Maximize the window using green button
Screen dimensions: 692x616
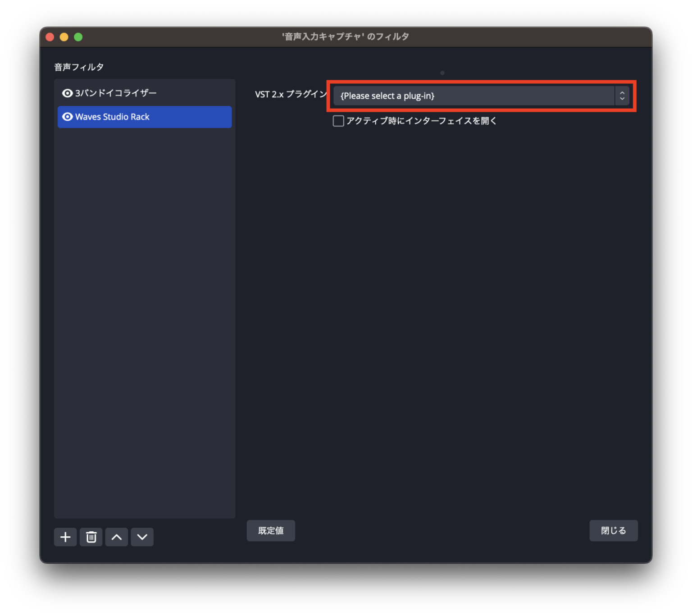point(78,37)
